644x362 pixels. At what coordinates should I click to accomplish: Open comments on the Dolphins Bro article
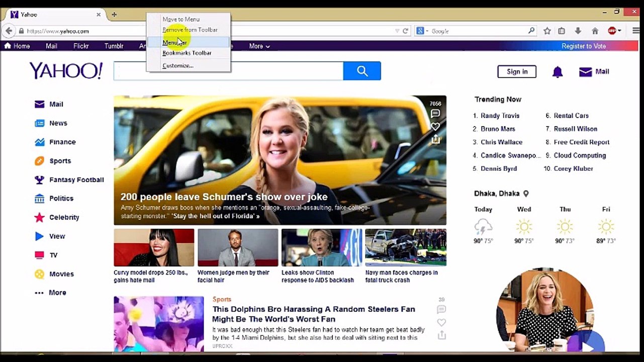click(441, 310)
